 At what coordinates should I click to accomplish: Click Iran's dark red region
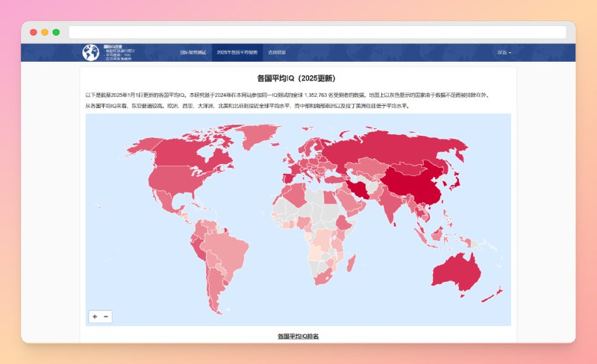361,191
